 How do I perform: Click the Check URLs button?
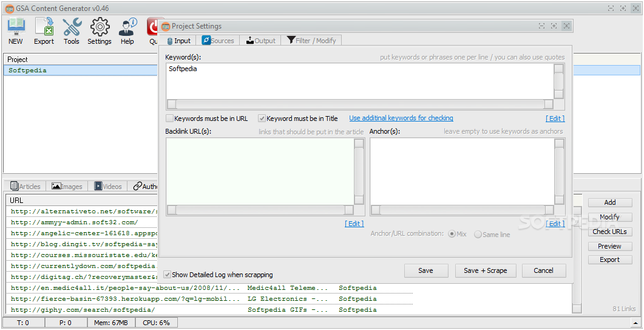click(610, 232)
